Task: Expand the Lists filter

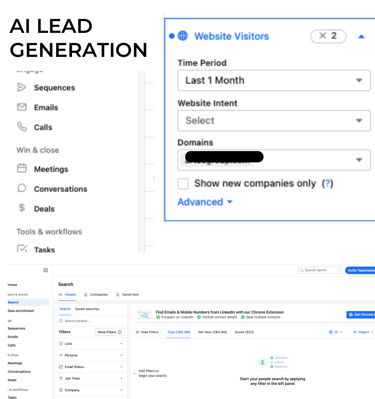Action: coord(91,344)
